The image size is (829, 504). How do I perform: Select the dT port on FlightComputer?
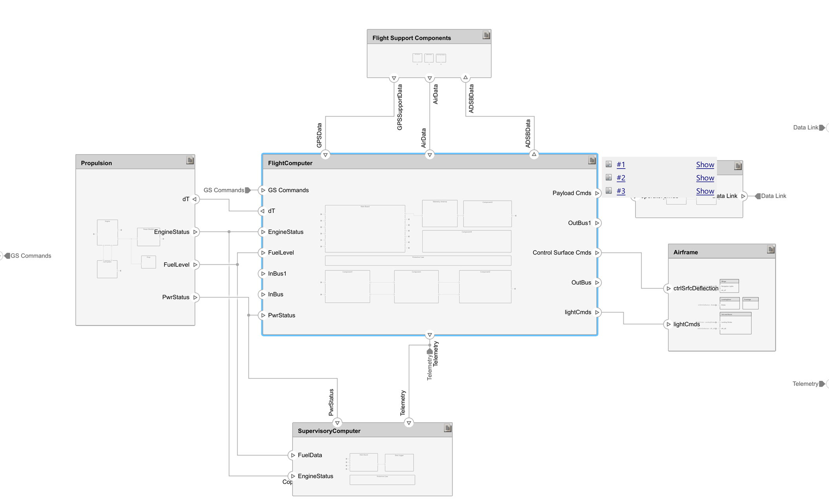click(263, 211)
